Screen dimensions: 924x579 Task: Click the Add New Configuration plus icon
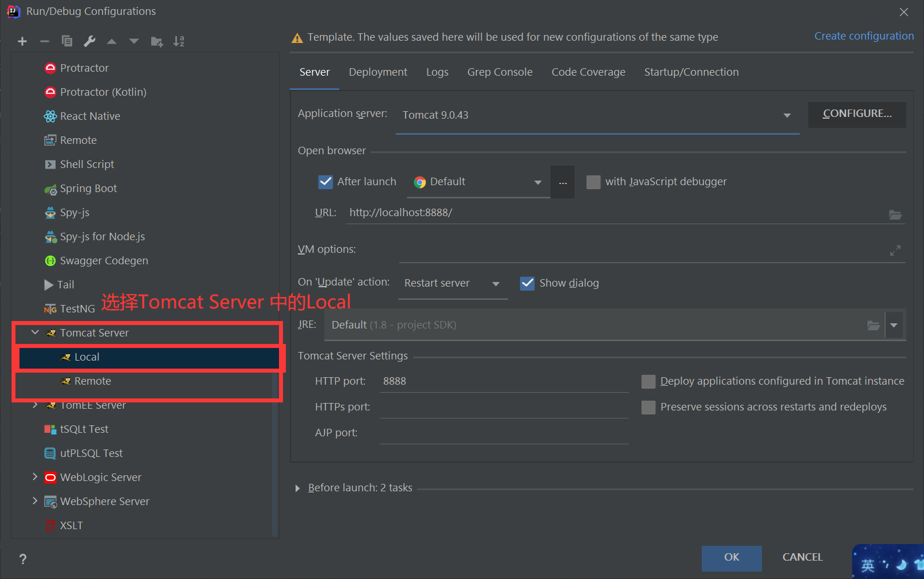coord(22,41)
